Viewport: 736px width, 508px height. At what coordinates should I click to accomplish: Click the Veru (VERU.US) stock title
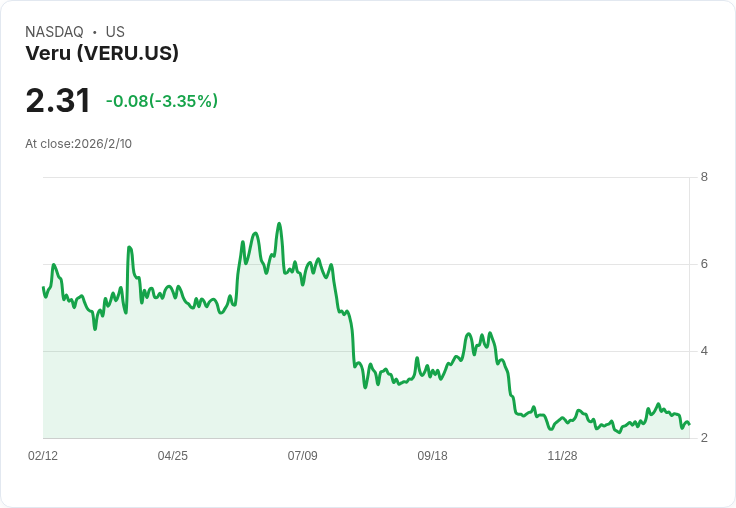(x=102, y=54)
